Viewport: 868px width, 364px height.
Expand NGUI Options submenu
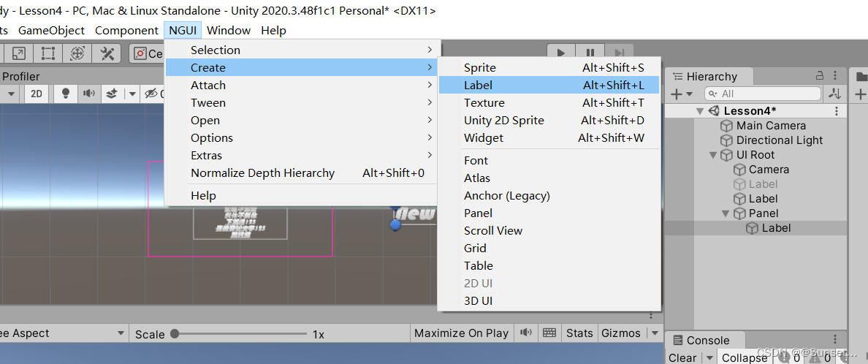pos(302,138)
